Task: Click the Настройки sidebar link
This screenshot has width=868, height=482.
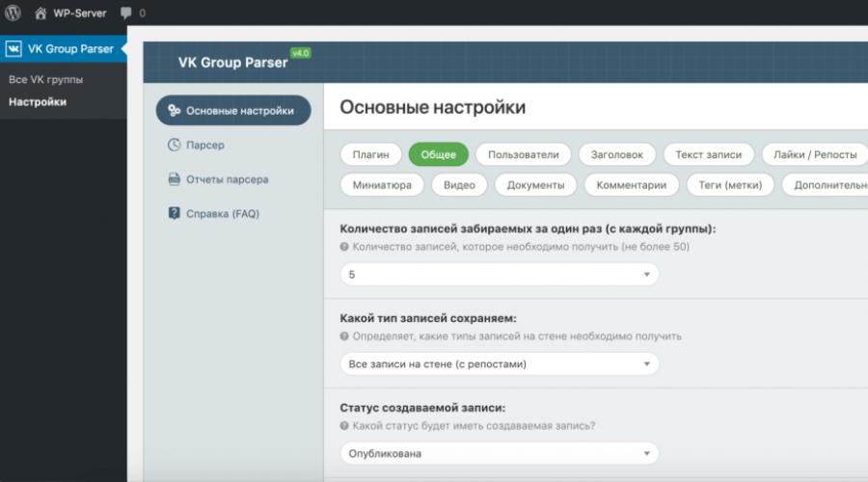Action: [38, 102]
